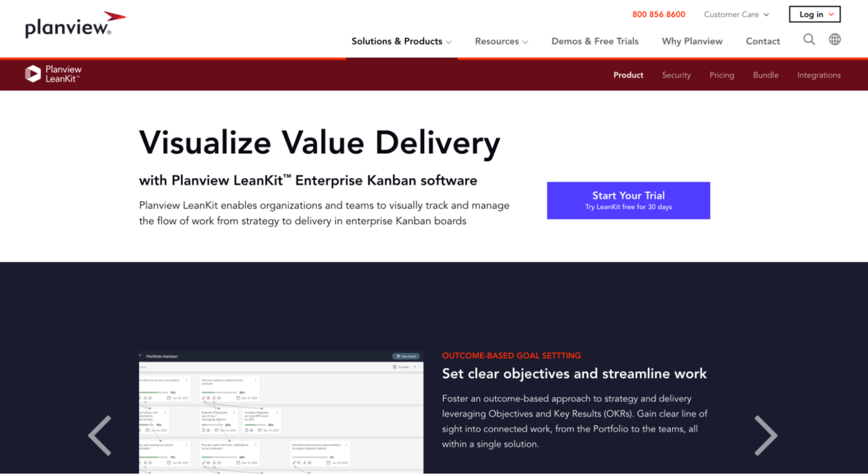Select the Product tab in LeanKit bar
The width and height of the screenshot is (868, 474).
[x=628, y=75]
